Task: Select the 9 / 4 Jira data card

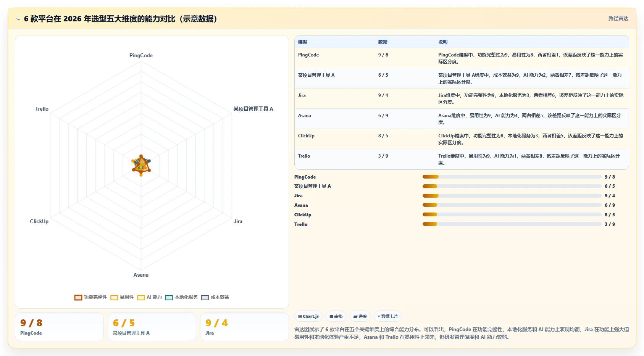Action: tap(244, 327)
